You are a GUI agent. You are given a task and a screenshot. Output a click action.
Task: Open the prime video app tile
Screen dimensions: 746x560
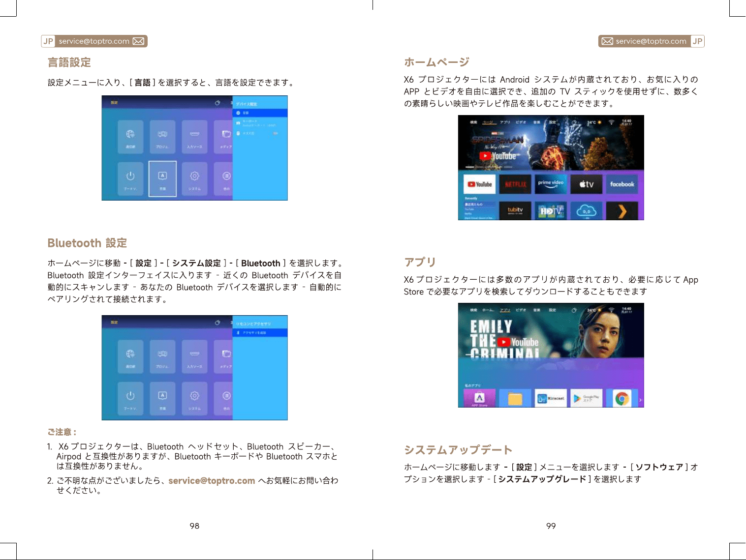[x=551, y=184]
